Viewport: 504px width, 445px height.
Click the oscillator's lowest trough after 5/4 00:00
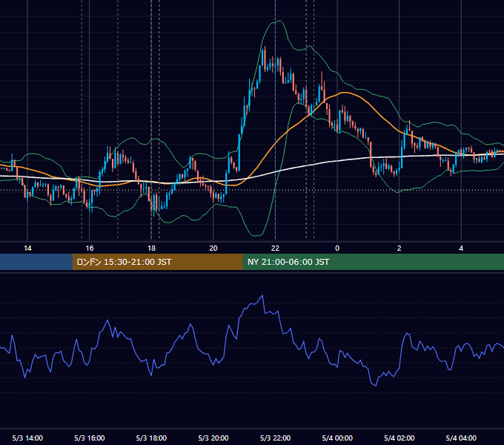point(376,386)
